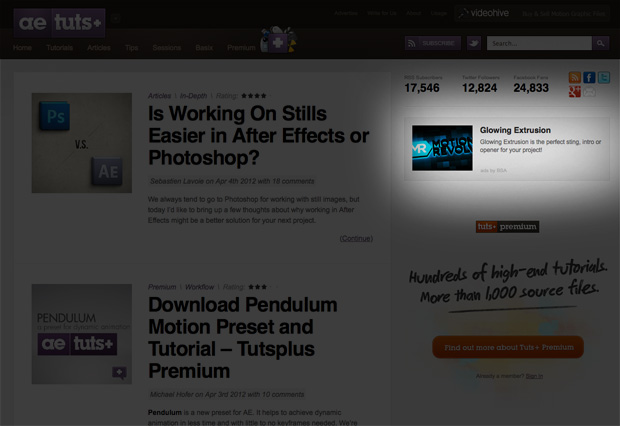Open the videohive logo link
The height and width of the screenshot is (426, 620).
483,13
